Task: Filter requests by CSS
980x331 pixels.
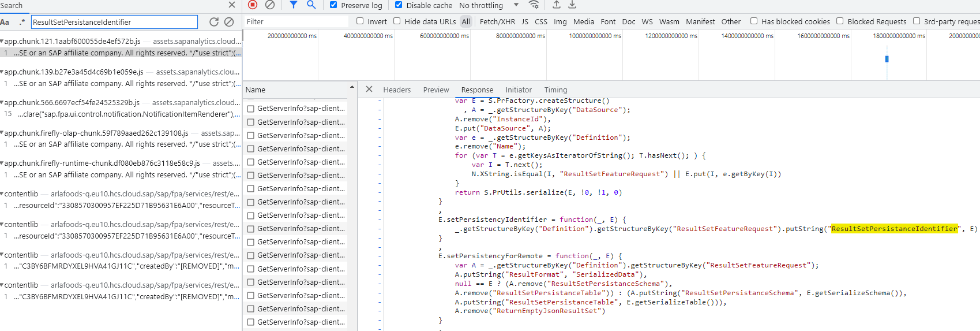Action: pyautogui.click(x=541, y=21)
